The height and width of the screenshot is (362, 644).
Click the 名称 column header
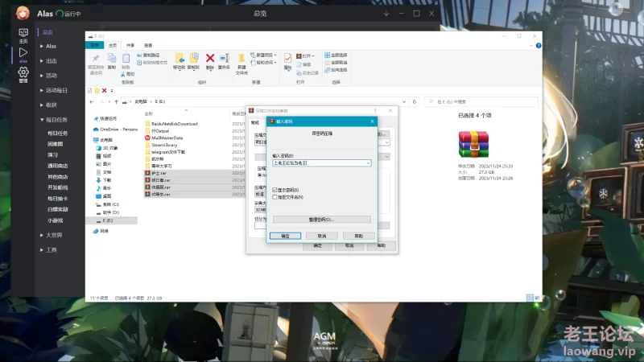click(149, 113)
